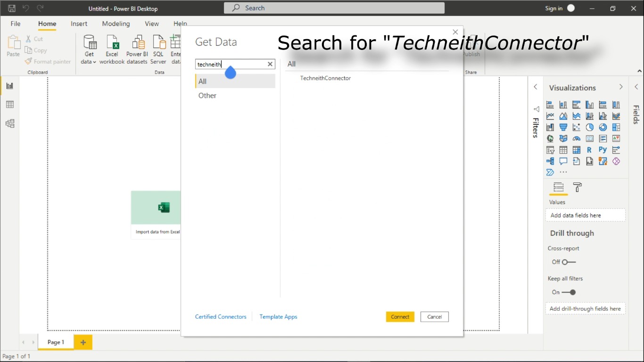This screenshot has width=644, height=362.
Task: Open the Home ribbon tab
Action: tap(47, 24)
